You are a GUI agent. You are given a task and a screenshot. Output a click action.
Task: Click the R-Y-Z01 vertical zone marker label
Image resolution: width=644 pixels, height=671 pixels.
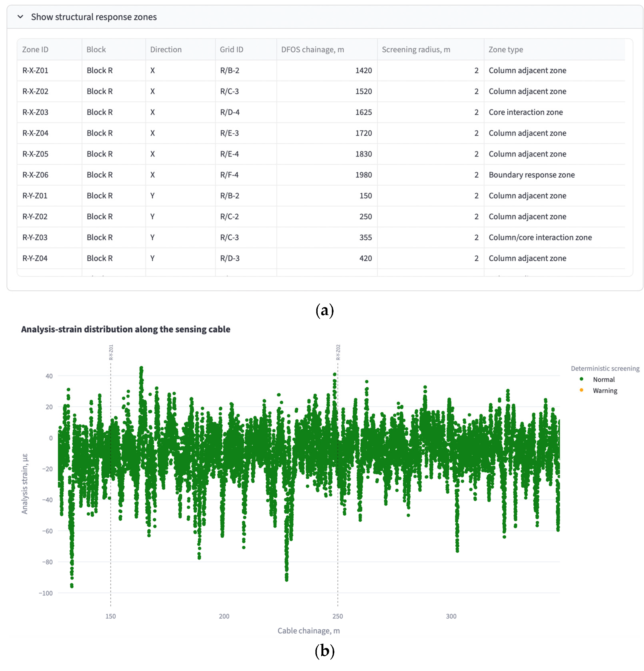(x=111, y=352)
